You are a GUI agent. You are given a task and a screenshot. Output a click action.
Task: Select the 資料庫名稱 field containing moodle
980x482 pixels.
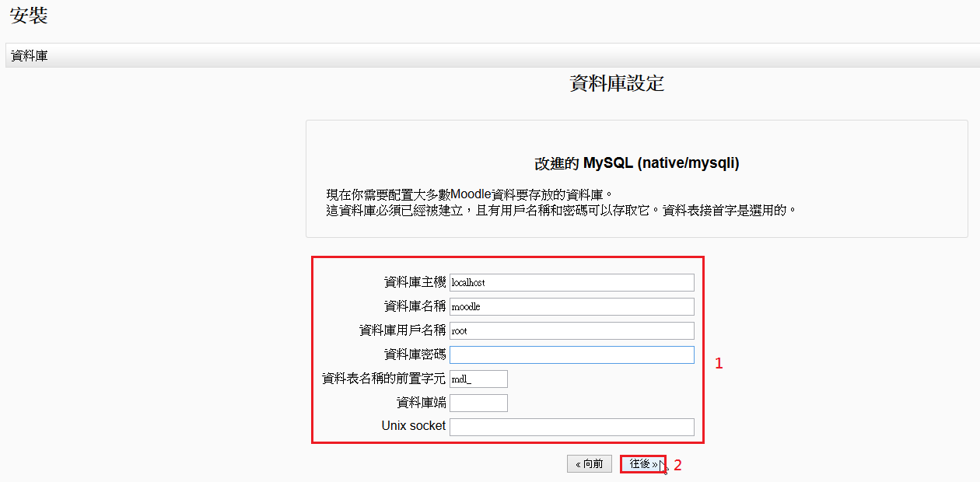pos(572,306)
